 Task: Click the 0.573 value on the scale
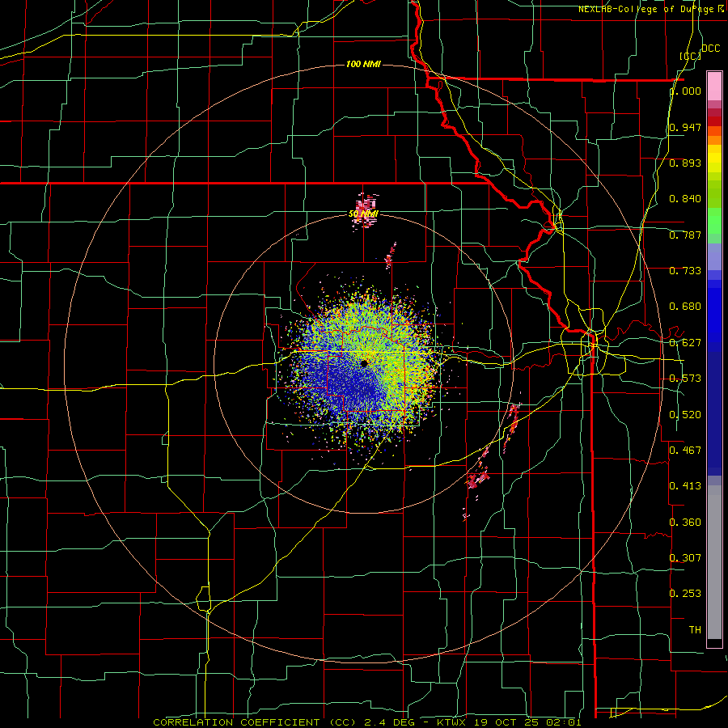[685, 379]
